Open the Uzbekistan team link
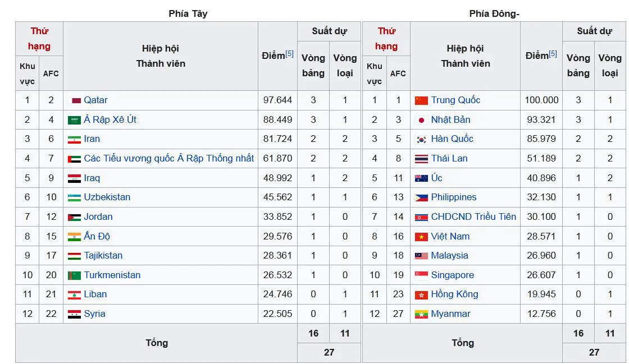The image size is (629, 364). point(107,197)
